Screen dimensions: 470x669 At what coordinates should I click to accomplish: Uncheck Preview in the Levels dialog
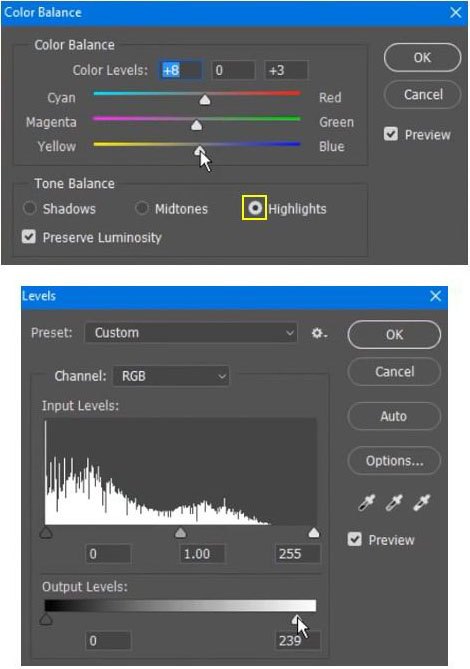[x=354, y=539]
